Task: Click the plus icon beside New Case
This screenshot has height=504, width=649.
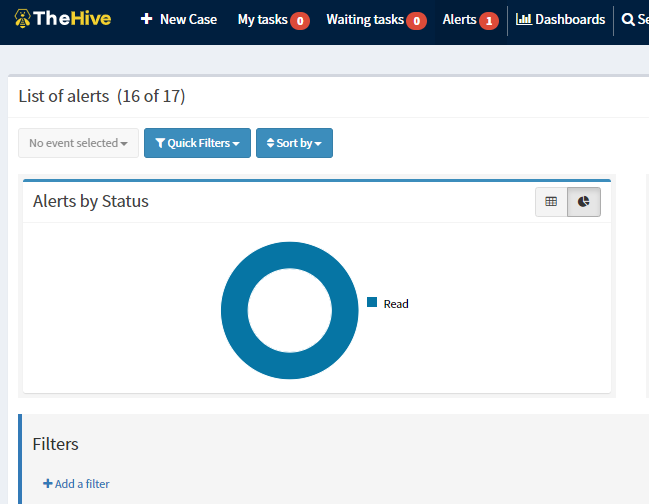Action: 147,19
